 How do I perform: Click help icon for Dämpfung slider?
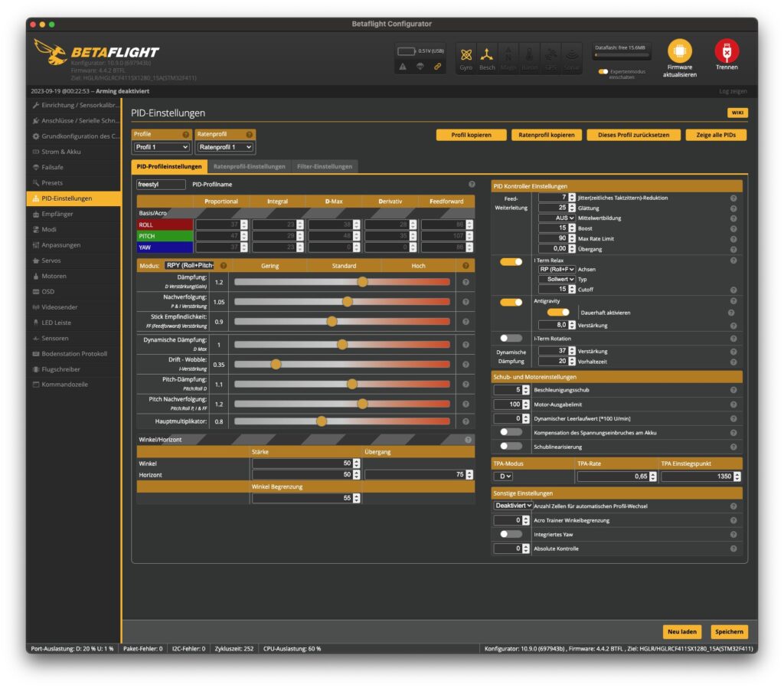point(465,282)
